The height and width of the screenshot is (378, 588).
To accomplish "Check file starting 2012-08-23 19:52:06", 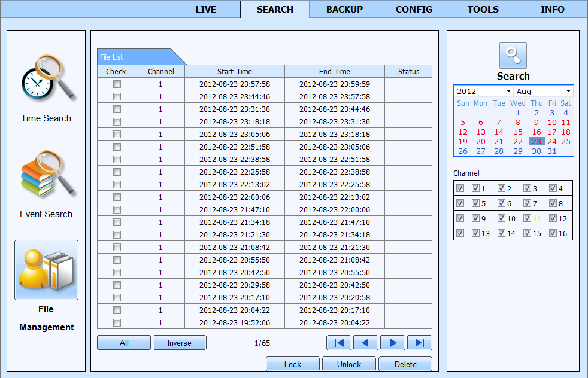I will tap(117, 322).
